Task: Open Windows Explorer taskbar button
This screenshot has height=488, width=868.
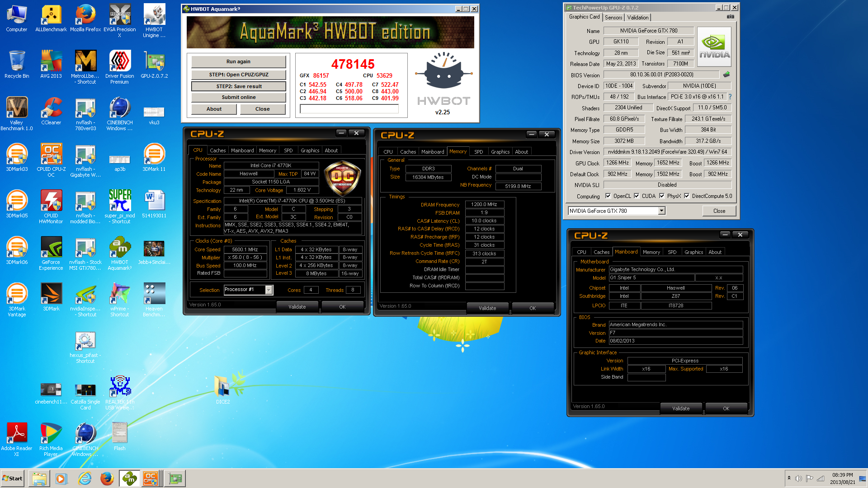Action: (x=39, y=479)
